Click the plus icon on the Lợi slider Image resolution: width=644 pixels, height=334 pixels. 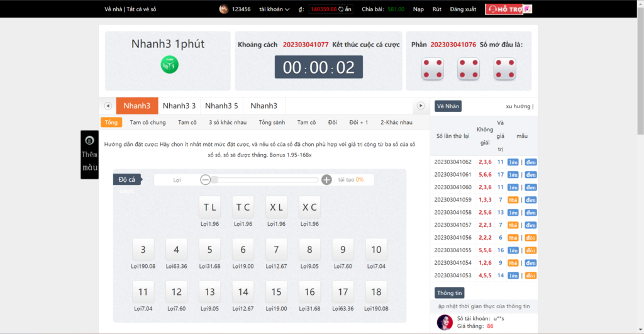[x=326, y=180]
